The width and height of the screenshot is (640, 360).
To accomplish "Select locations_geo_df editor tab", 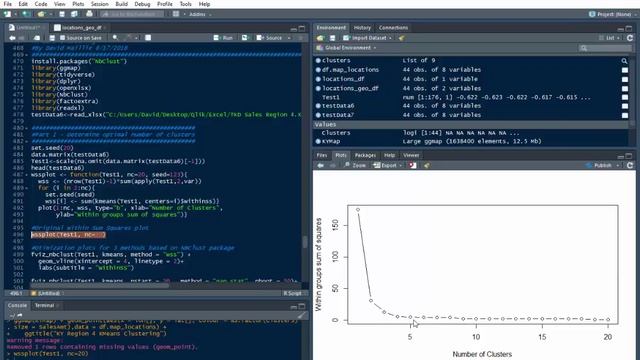I will pyautogui.click(x=81, y=28).
